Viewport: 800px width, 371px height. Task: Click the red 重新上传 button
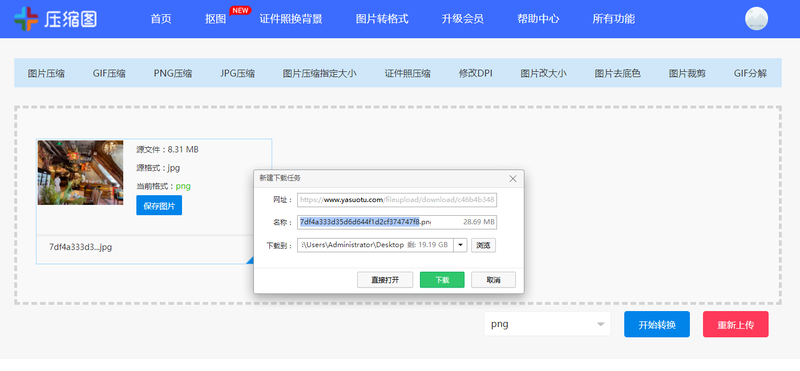[736, 325]
